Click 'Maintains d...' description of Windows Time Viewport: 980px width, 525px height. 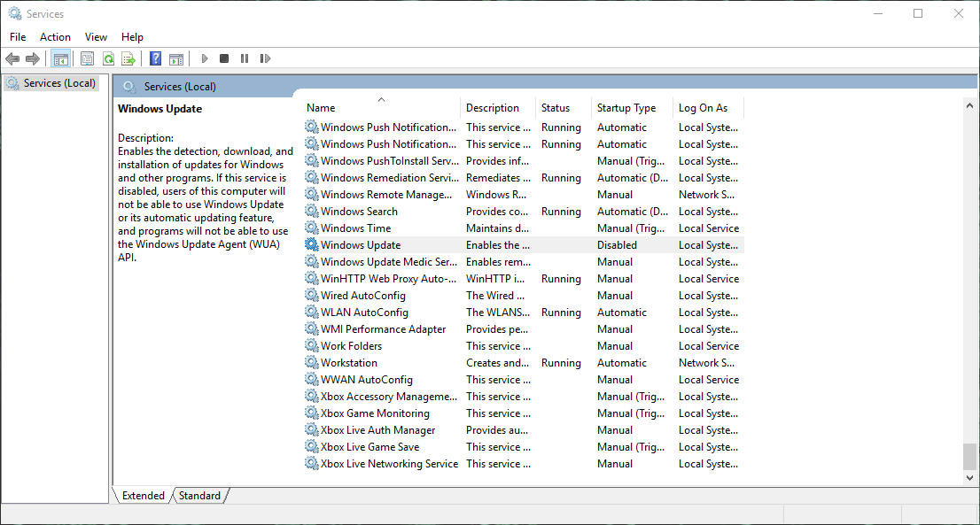tap(497, 228)
